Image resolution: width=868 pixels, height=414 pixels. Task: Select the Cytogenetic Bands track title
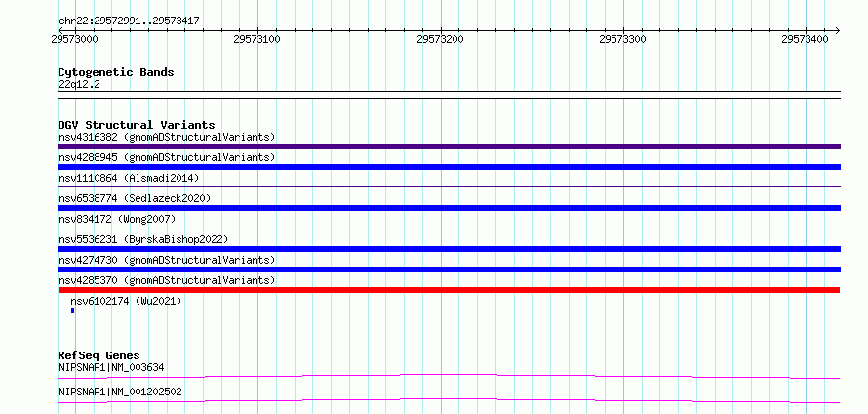pyautogui.click(x=116, y=72)
